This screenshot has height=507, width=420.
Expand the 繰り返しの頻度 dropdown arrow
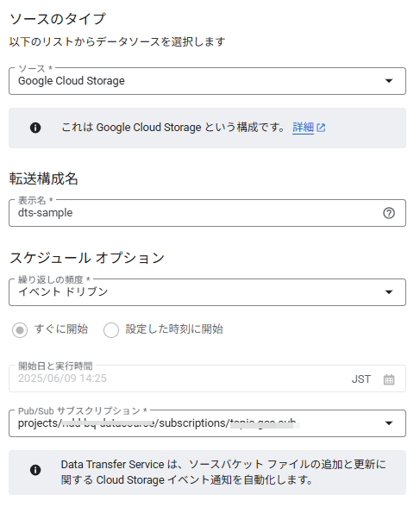[x=389, y=292]
